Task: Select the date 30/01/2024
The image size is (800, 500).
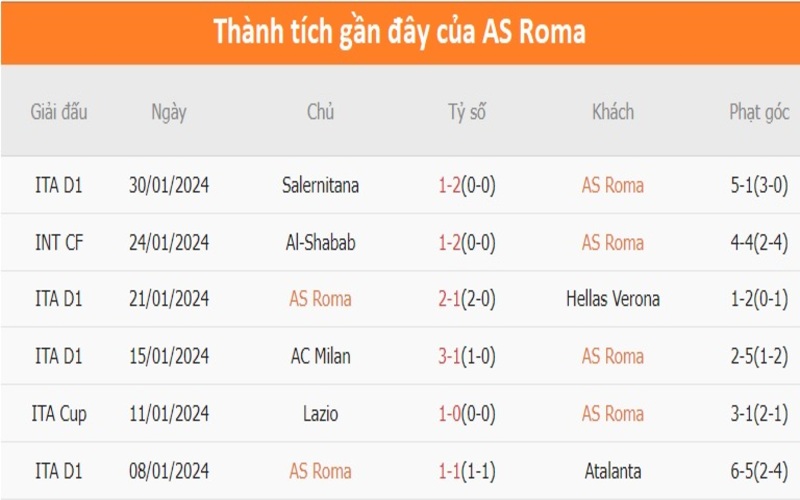Action: pos(169,185)
